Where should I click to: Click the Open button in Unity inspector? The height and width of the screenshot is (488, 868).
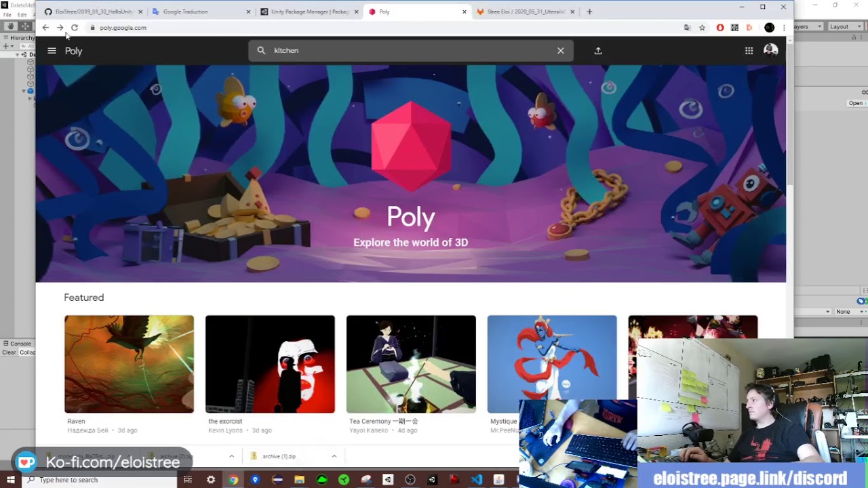[856, 103]
